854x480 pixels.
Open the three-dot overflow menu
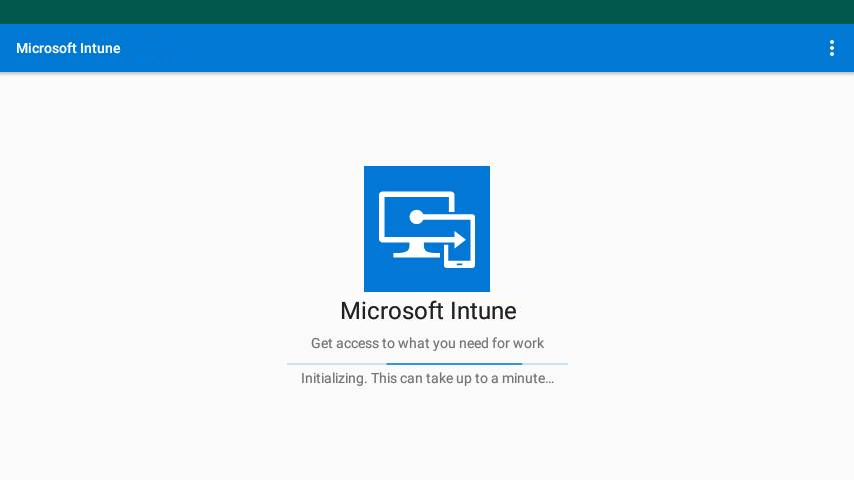(x=832, y=48)
